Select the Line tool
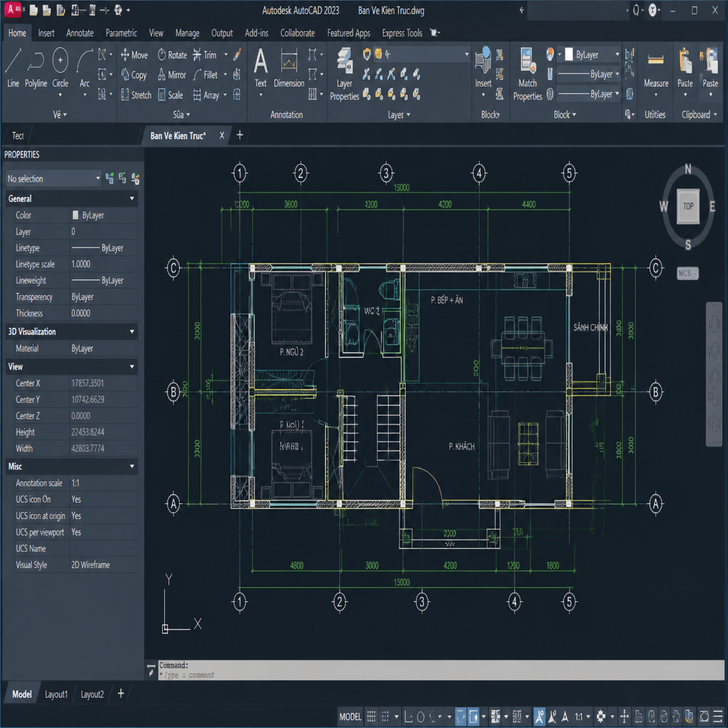This screenshot has height=728, width=728. pos(13,68)
